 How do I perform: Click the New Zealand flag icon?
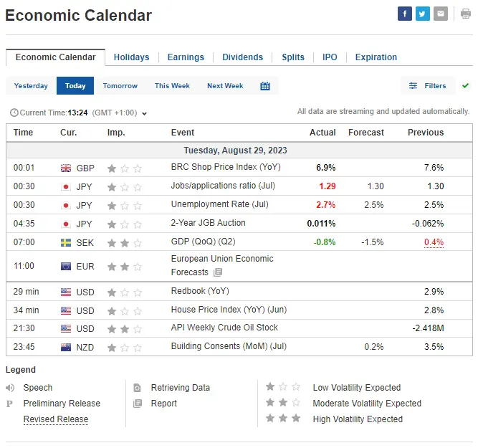(66, 348)
